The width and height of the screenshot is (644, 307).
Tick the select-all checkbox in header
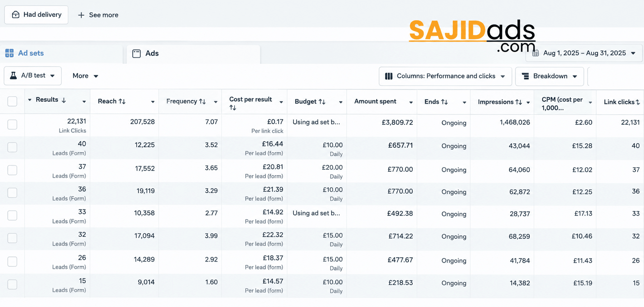[x=12, y=101]
